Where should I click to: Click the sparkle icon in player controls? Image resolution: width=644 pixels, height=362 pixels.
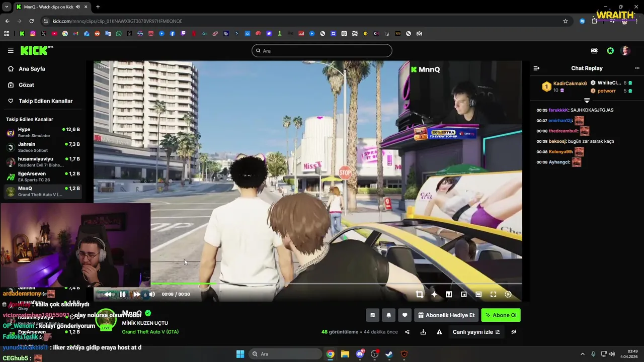434,294
